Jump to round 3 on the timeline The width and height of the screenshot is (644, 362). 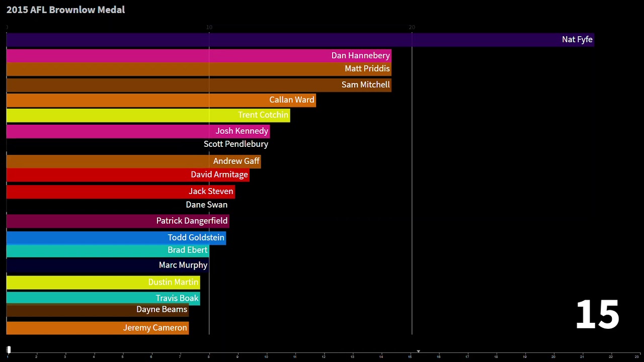point(65,356)
